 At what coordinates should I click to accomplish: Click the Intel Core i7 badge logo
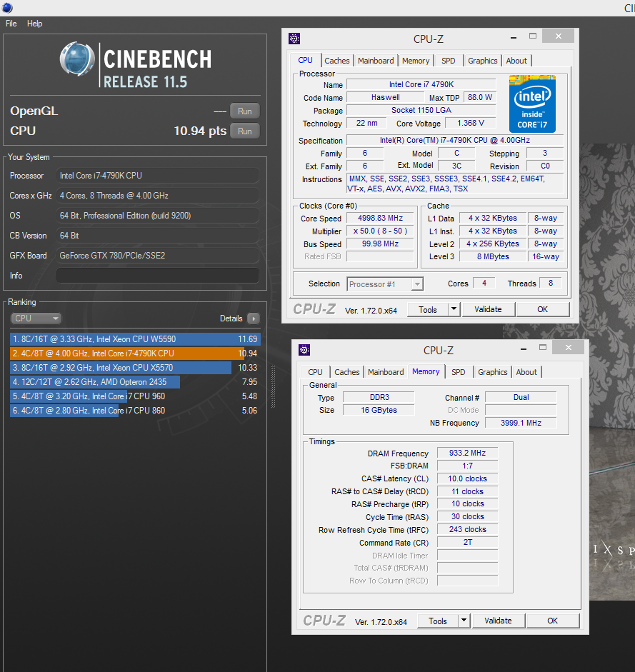(533, 104)
